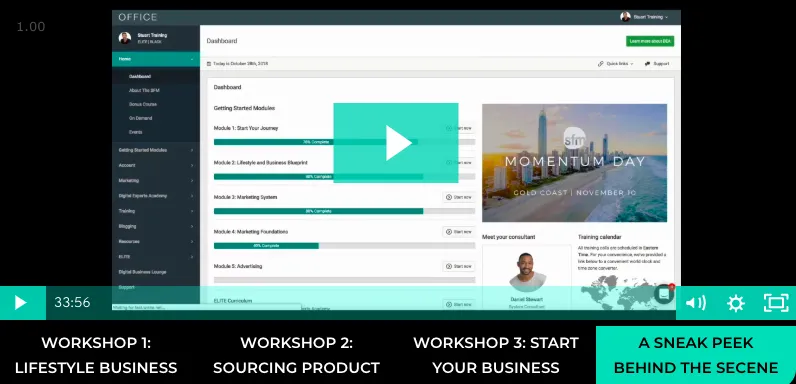The image size is (796, 384).
Task: Open On Demand in the sidebar
Action: point(140,118)
